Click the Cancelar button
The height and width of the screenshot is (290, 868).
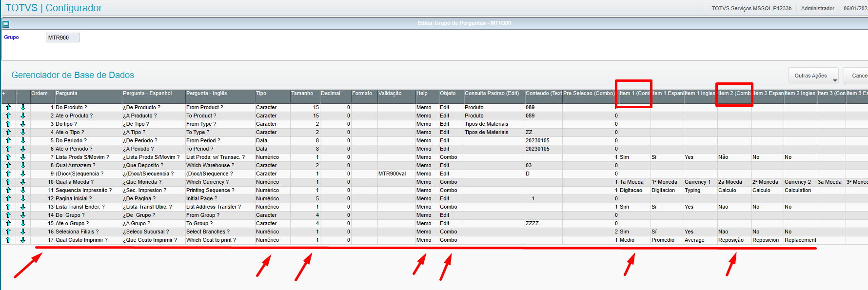point(856,76)
